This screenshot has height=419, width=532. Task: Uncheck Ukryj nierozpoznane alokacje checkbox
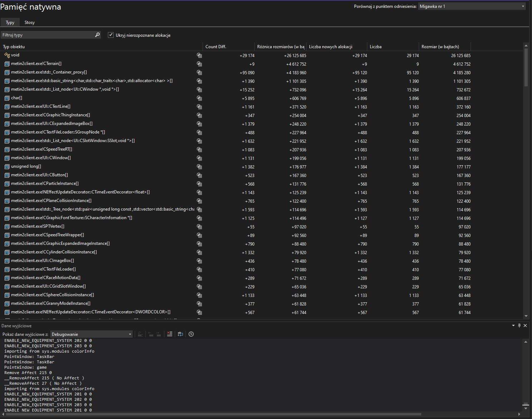111,35
